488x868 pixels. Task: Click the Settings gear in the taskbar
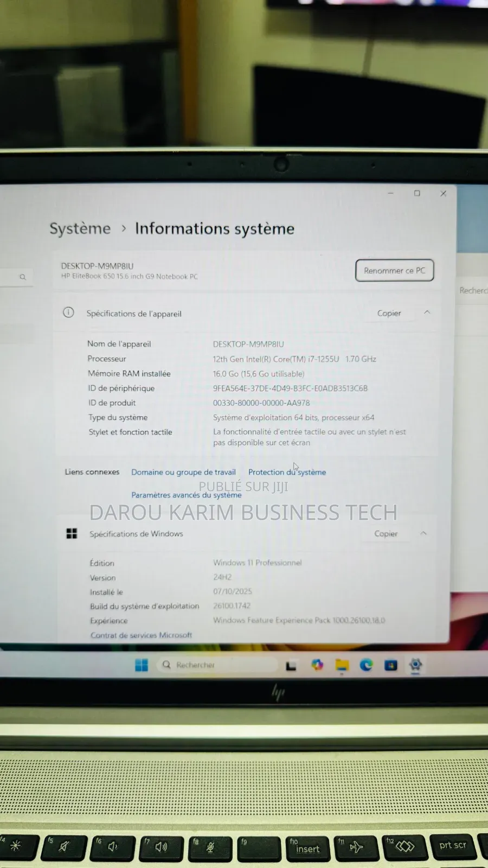pyautogui.click(x=416, y=665)
